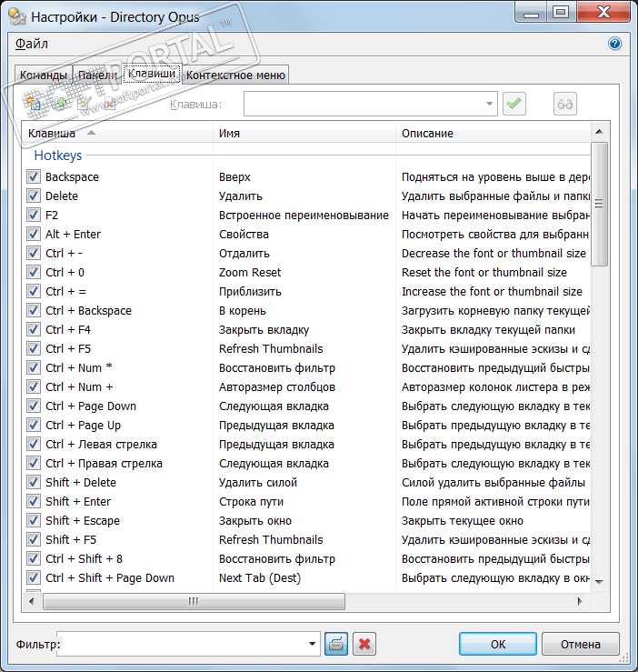Screen dimensions: 638x672
Task: Select the Zoom Reset entry
Action: [250, 272]
